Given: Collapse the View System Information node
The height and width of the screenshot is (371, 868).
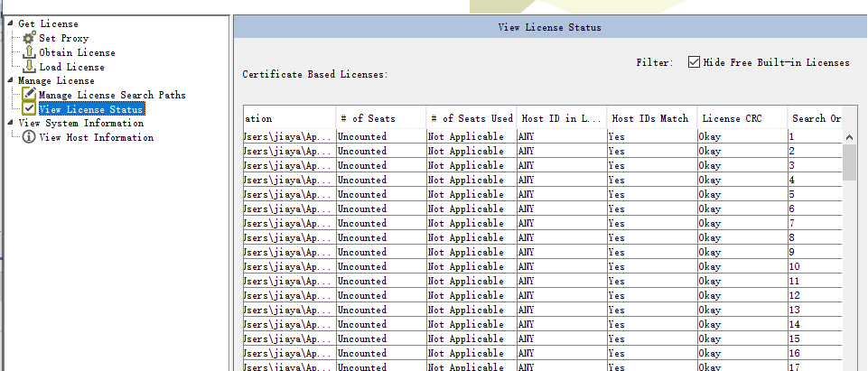Looking at the screenshot, I should coord(11,122).
